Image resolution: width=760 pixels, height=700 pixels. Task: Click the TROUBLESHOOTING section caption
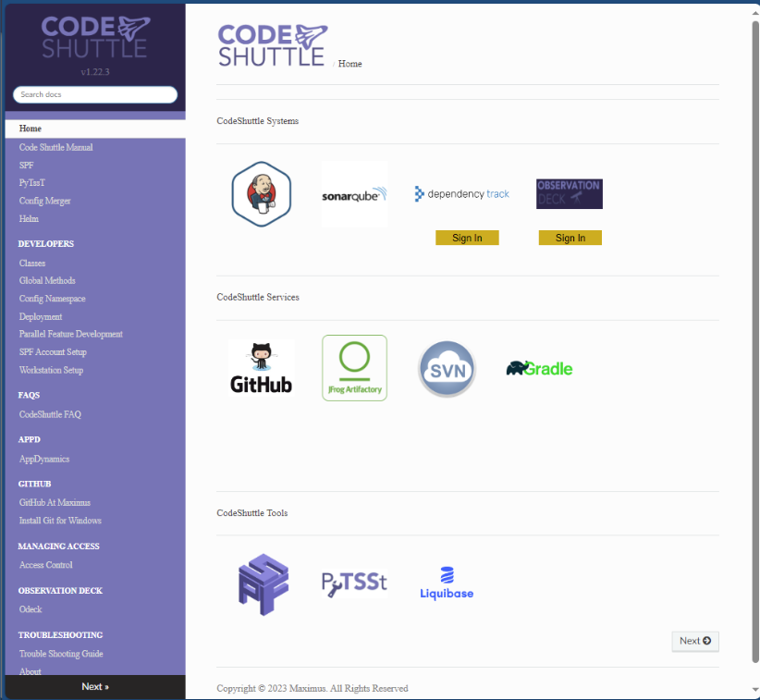point(61,635)
